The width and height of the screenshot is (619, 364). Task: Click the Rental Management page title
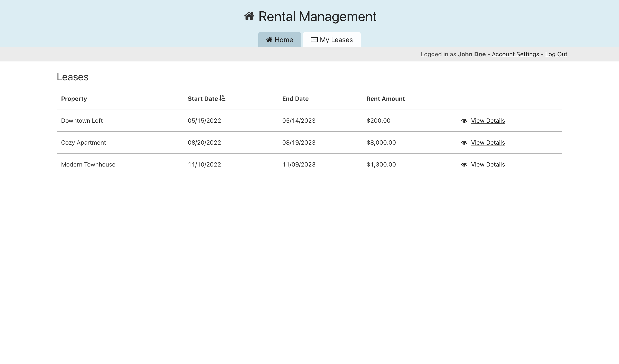click(317, 17)
